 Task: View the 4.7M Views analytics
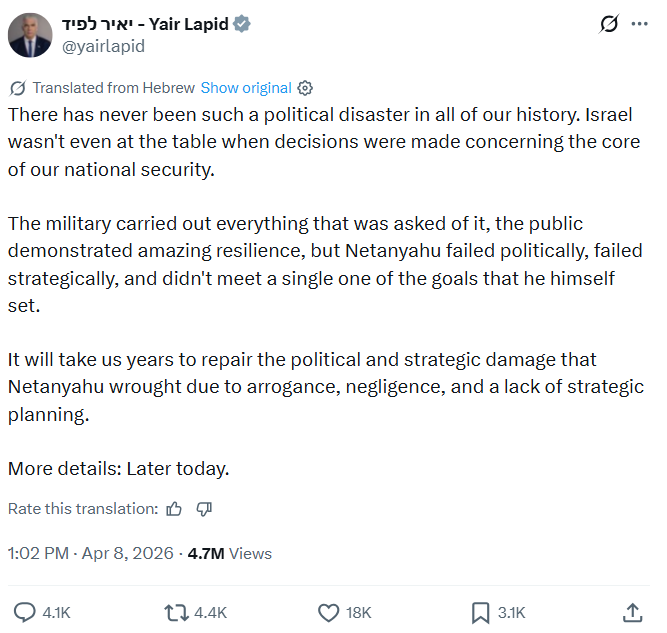(229, 553)
